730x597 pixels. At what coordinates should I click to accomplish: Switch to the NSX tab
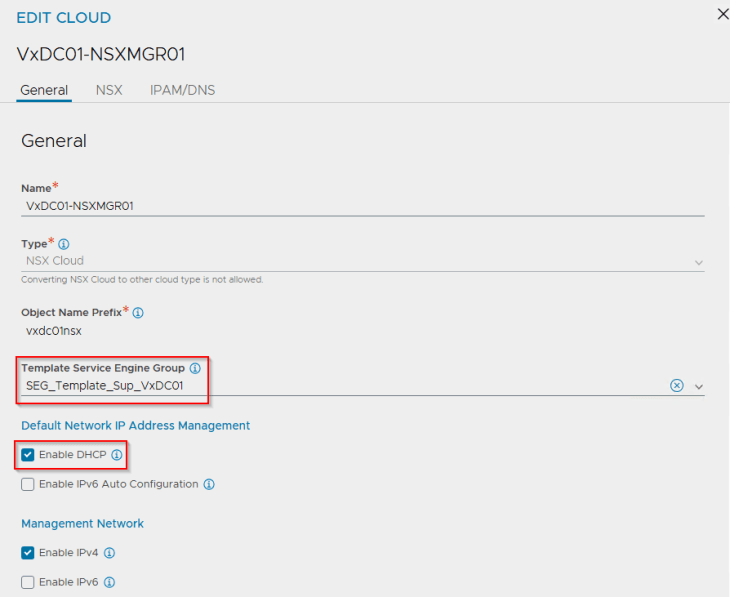109,90
